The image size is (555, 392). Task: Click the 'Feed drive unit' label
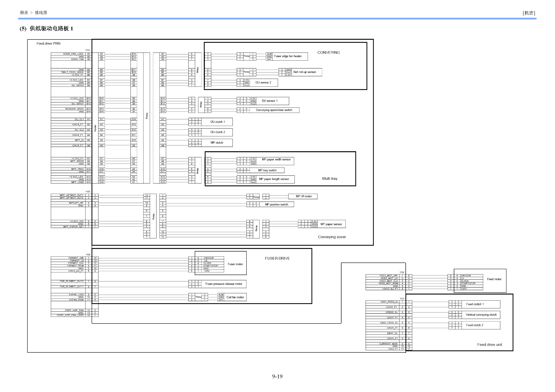[490, 345]
